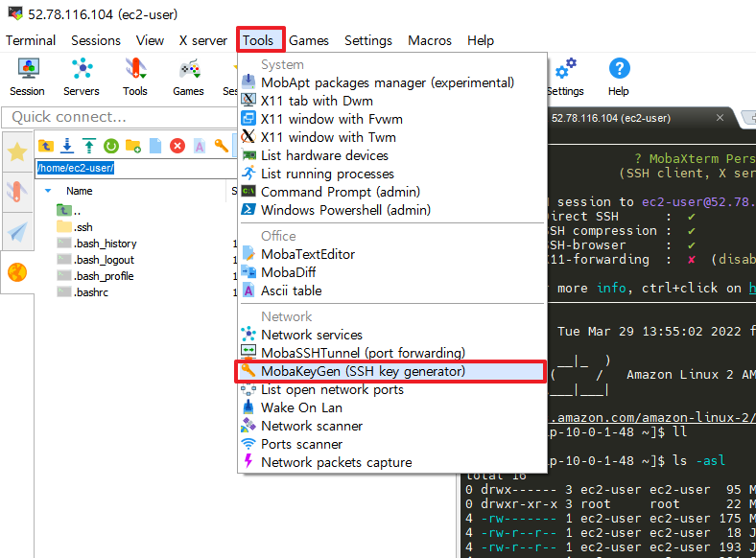Open the View menu
The image size is (756, 558).
tap(150, 40)
